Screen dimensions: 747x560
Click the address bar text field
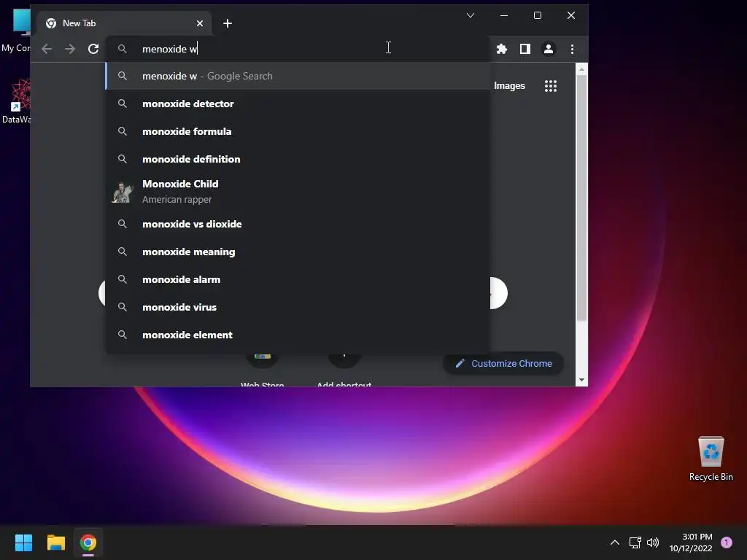pos(298,49)
